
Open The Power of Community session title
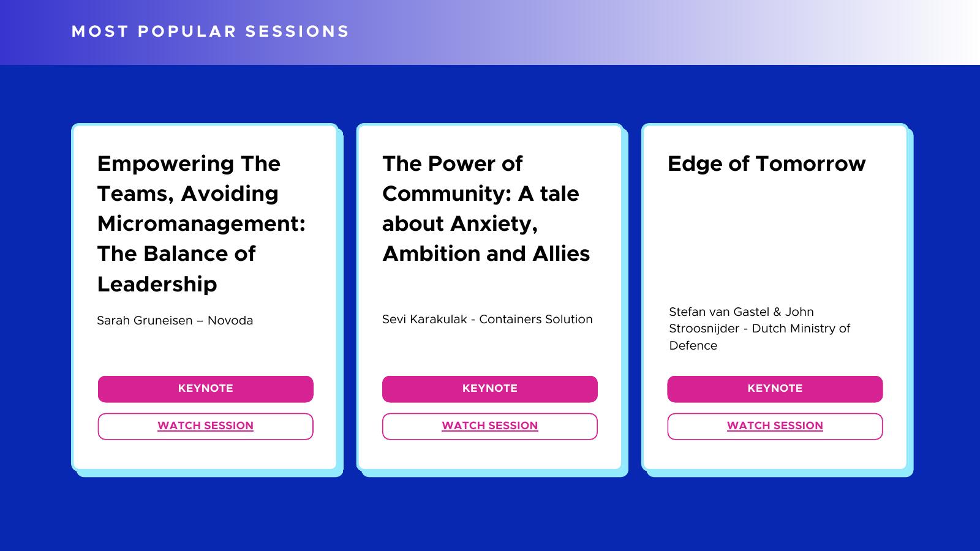[x=486, y=208]
